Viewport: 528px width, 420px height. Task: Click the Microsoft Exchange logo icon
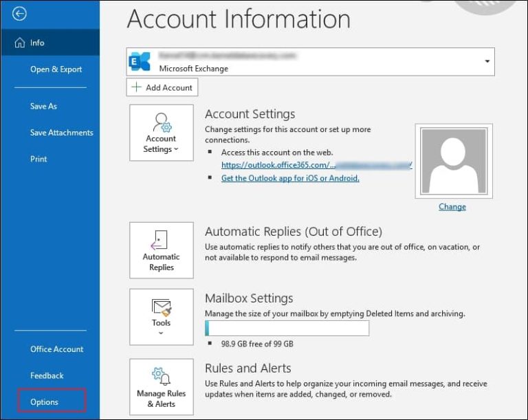(140, 62)
